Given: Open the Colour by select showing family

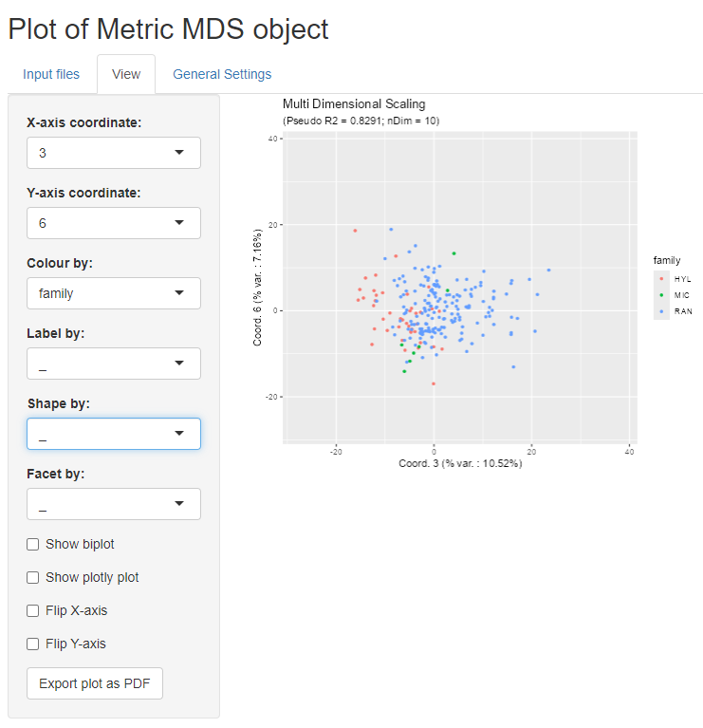Looking at the screenshot, I should [x=114, y=293].
